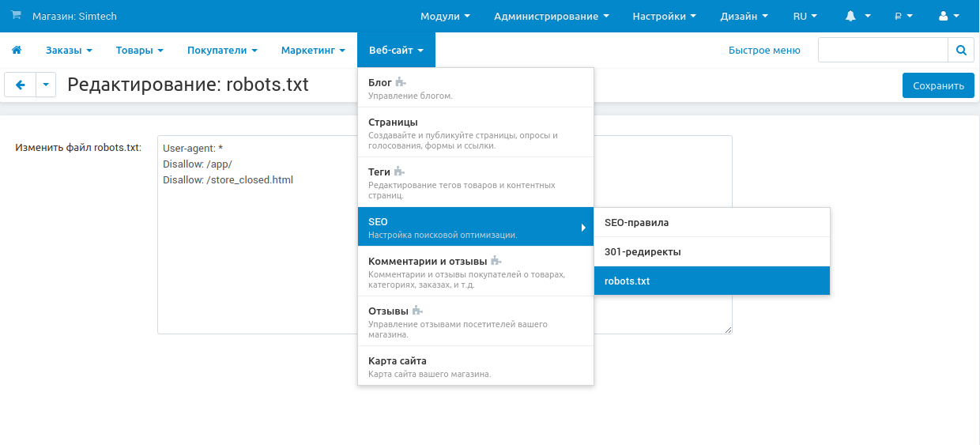
Task: Expand the Модули dropdown menu
Action: [445, 16]
